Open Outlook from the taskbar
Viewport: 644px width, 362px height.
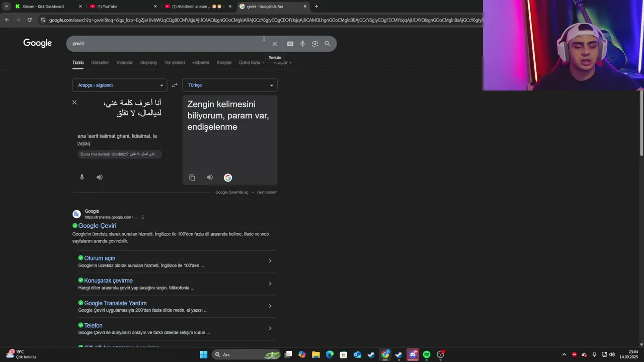click(x=357, y=354)
